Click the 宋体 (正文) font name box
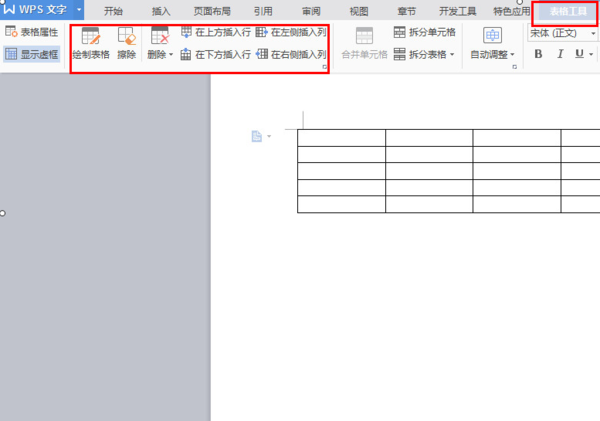This screenshot has width=600, height=421. pos(558,33)
